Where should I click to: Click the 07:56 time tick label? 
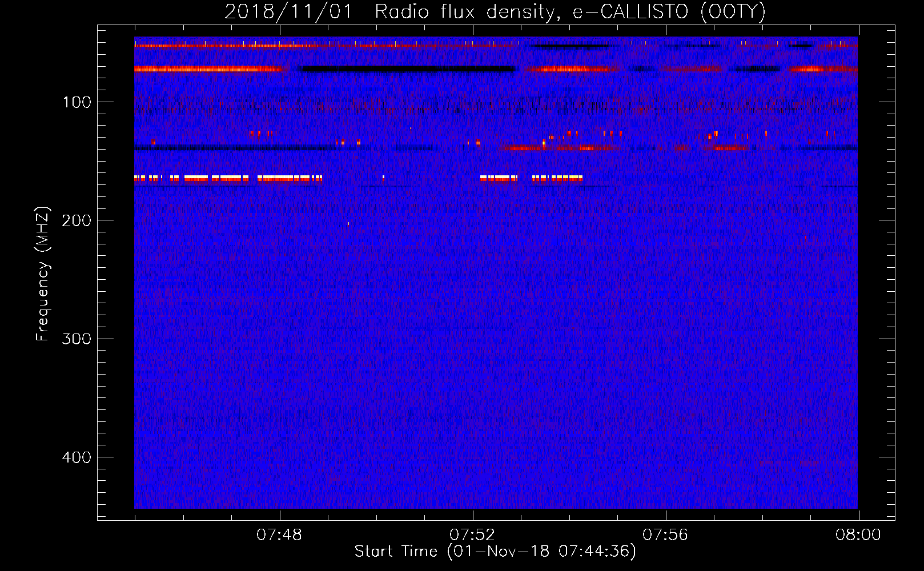[x=665, y=535]
